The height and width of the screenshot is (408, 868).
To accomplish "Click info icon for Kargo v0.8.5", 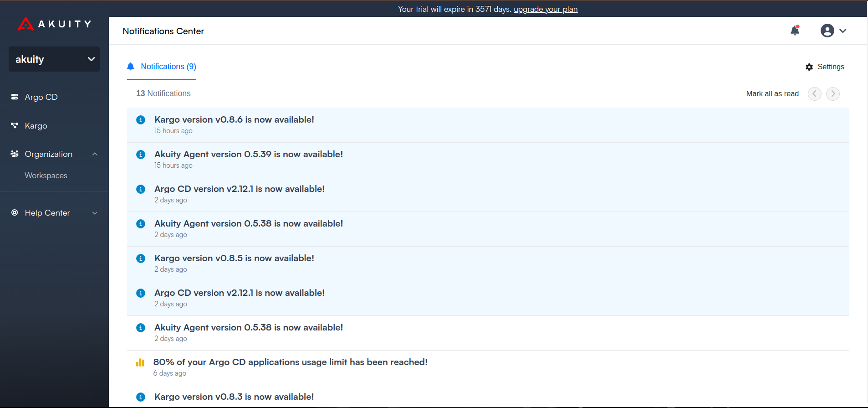I will [x=141, y=258].
